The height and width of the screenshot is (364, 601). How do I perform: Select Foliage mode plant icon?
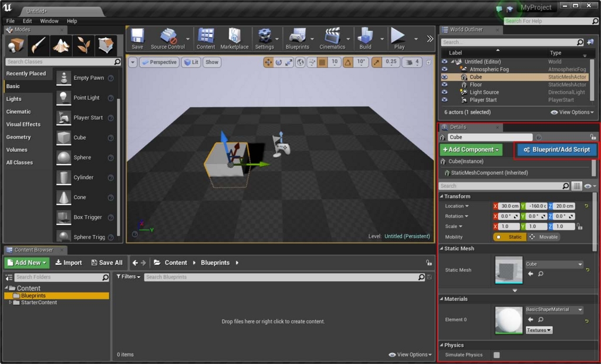point(83,45)
